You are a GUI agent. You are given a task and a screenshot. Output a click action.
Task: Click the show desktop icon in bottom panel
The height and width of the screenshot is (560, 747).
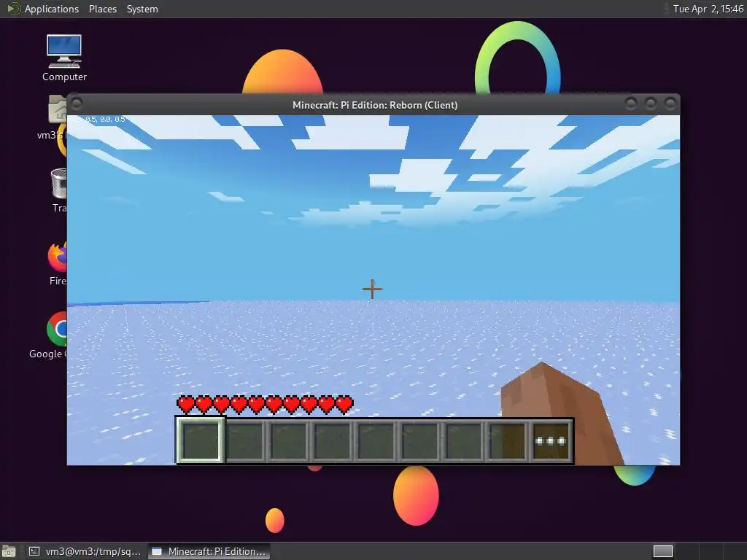tap(9, 551)
